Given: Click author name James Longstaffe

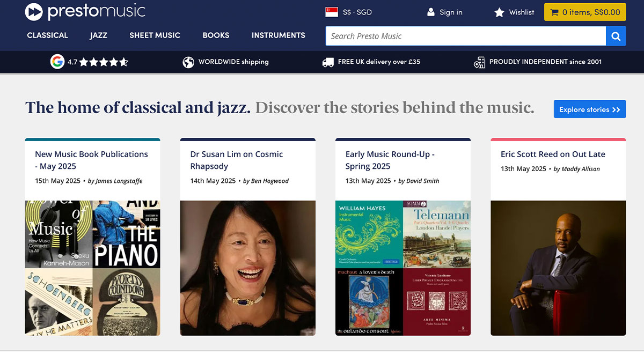Looking at the screenshot, I should pyautogui.click(x=119, y=181).
